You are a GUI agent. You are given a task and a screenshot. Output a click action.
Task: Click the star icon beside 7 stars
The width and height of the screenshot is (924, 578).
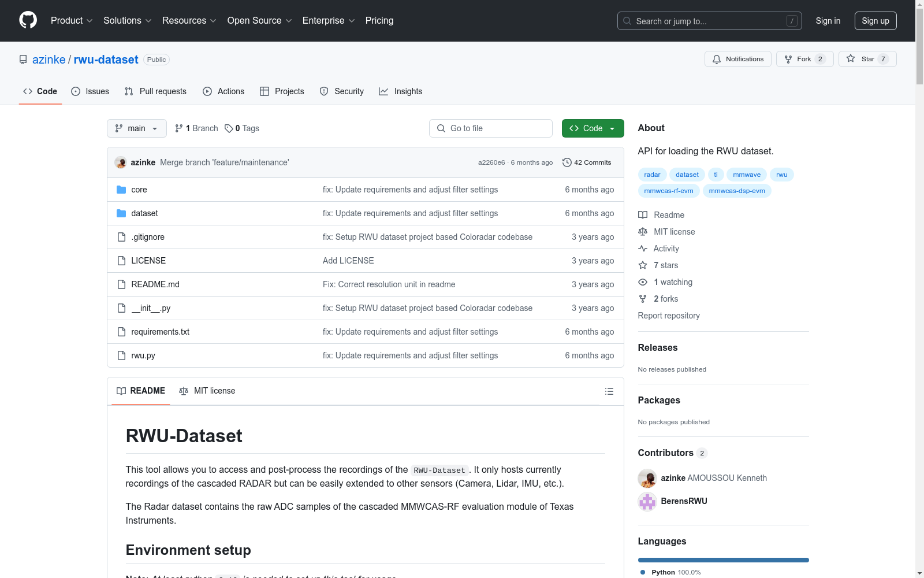(x=643, y=265)
